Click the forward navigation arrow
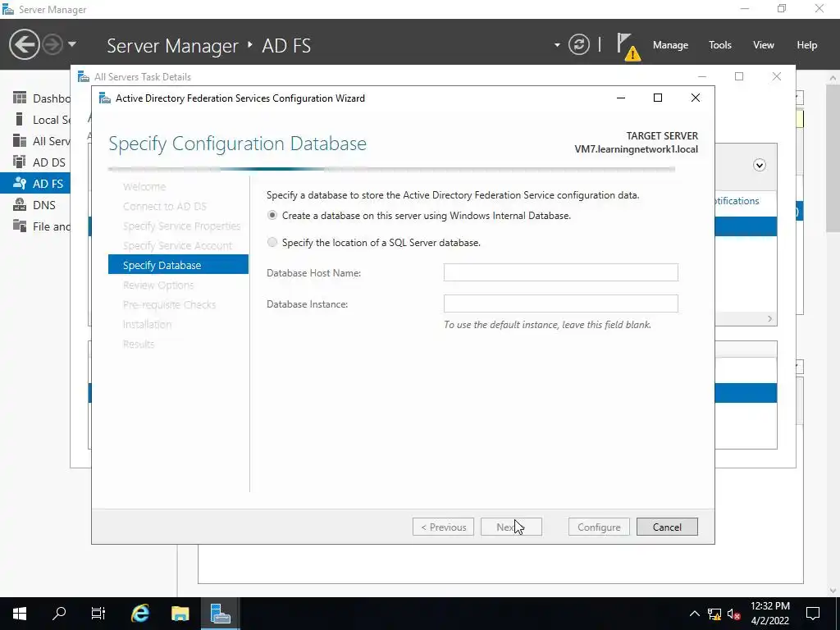Screen dimensions: 840x630 point(52,44)
